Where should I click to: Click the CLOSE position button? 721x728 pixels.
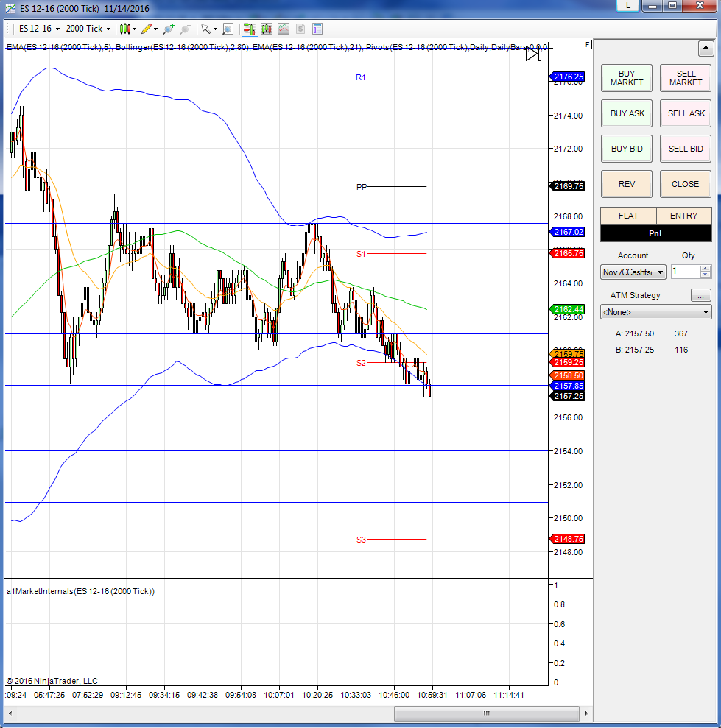tap(685, 184)
